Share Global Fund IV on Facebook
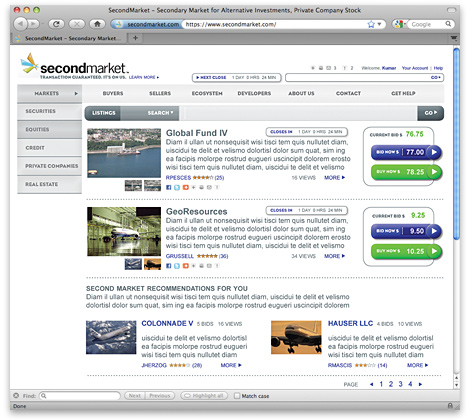 pos(169,187)
